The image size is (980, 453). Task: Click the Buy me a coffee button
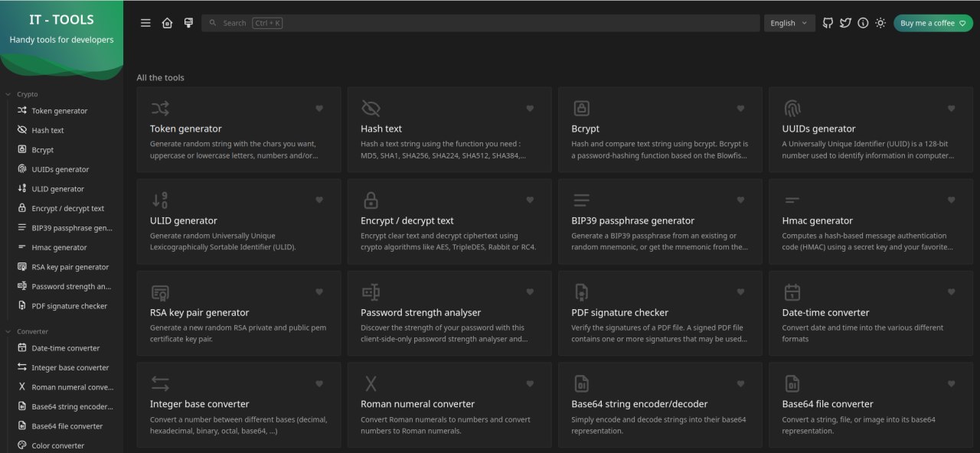click(x=933, y=23)
